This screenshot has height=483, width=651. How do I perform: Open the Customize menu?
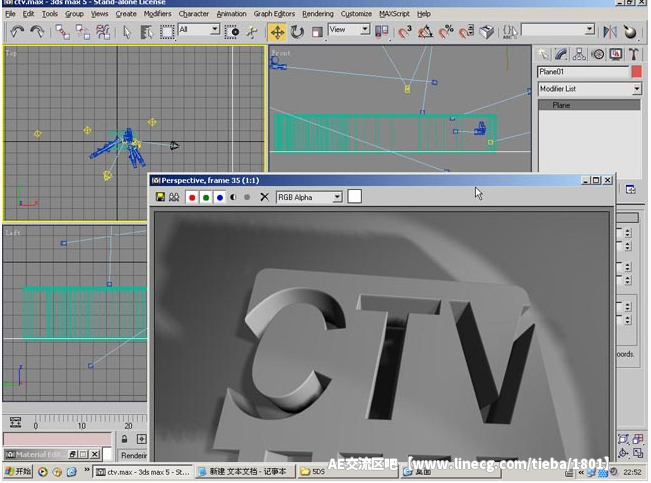(x=356, y=14)
